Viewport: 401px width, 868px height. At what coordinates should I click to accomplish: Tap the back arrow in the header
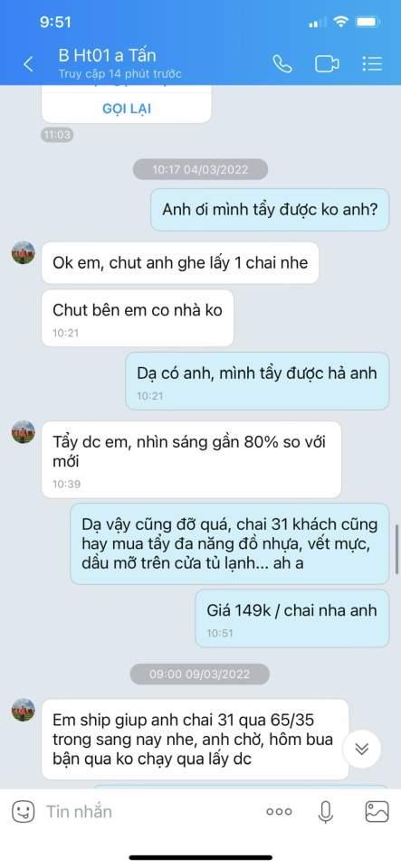click(x=28, y=64)
